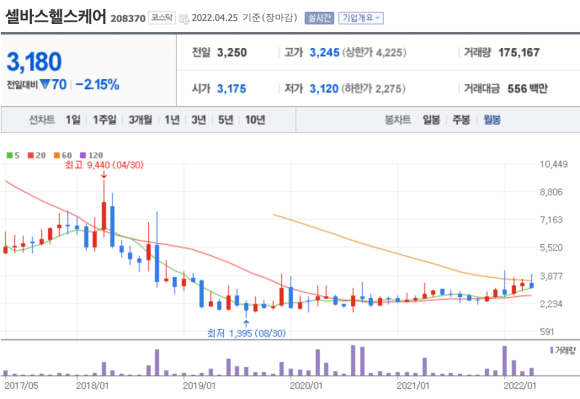
Task: Click the 591 price axis label
Action: click(x=547, y=332)
